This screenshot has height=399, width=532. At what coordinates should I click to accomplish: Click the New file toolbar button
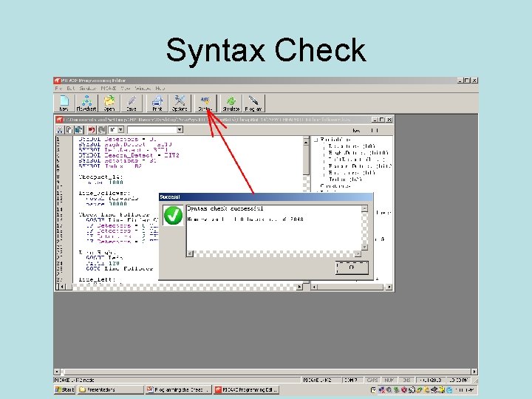coord(64,103)
